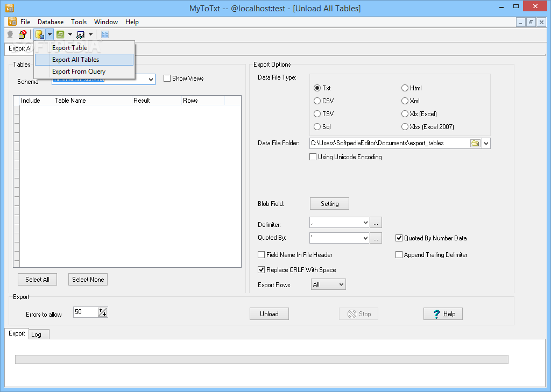Click the Errors to allow value field
551x392 pixels.
pyautogui.click(x=86, y=312)
